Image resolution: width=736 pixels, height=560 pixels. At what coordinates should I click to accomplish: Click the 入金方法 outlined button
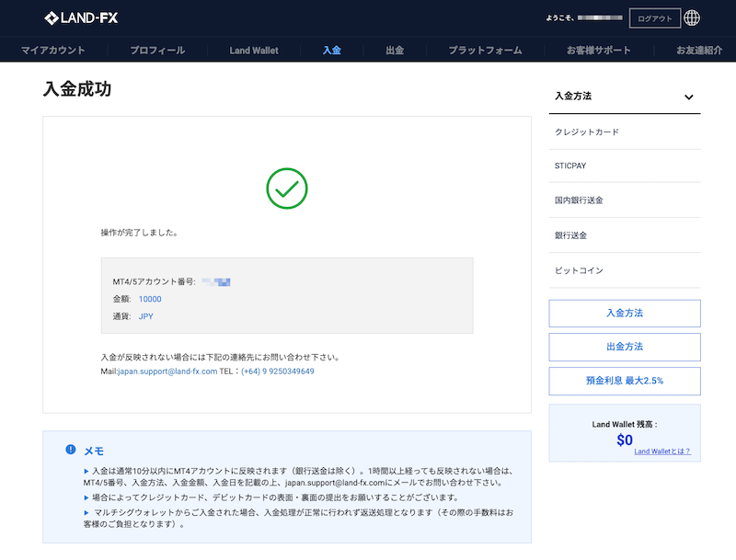coord(625,314)
